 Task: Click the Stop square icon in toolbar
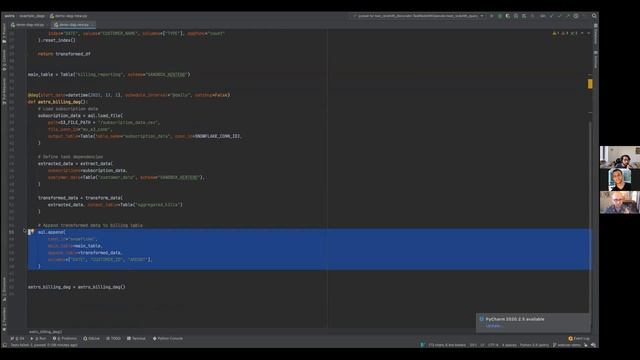532,16
